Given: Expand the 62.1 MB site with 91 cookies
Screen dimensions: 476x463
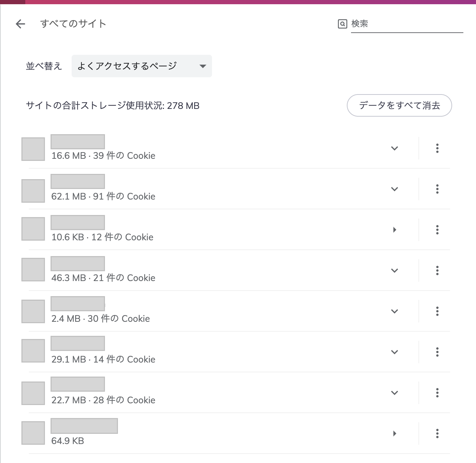Looking at the screenshot, I should pyautogui.click(x=395, y=189).
